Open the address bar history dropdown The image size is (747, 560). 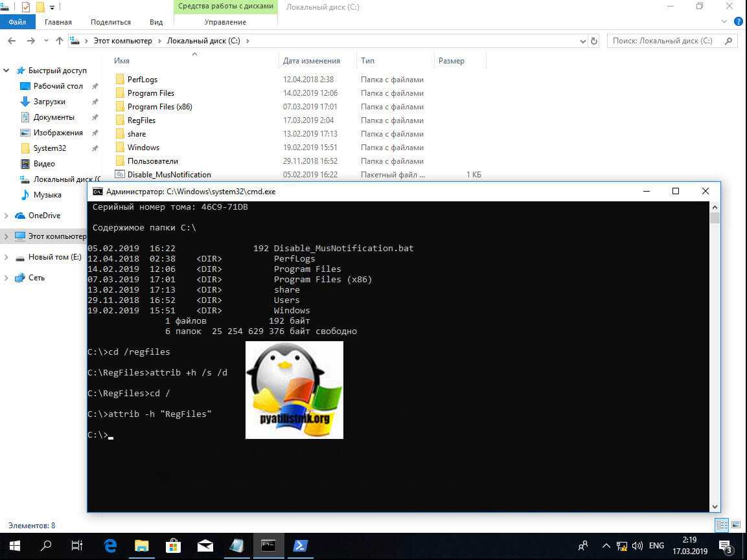pos(582,41)
